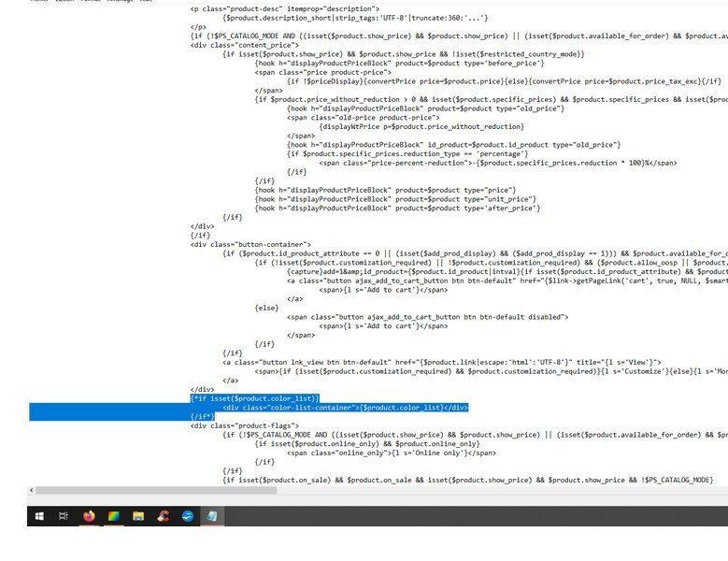Open File Explorer from the taskbar
The image size is (728, 561).
[138, 516]
